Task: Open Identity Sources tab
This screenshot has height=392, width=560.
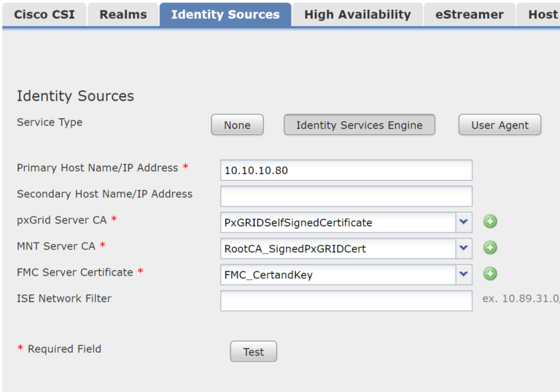Action: point(225,15)
